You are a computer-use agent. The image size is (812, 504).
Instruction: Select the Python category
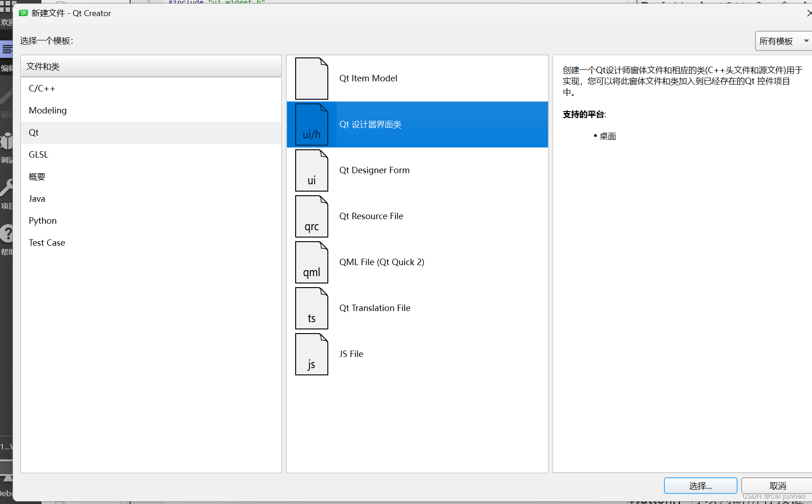tap(151, 221)
